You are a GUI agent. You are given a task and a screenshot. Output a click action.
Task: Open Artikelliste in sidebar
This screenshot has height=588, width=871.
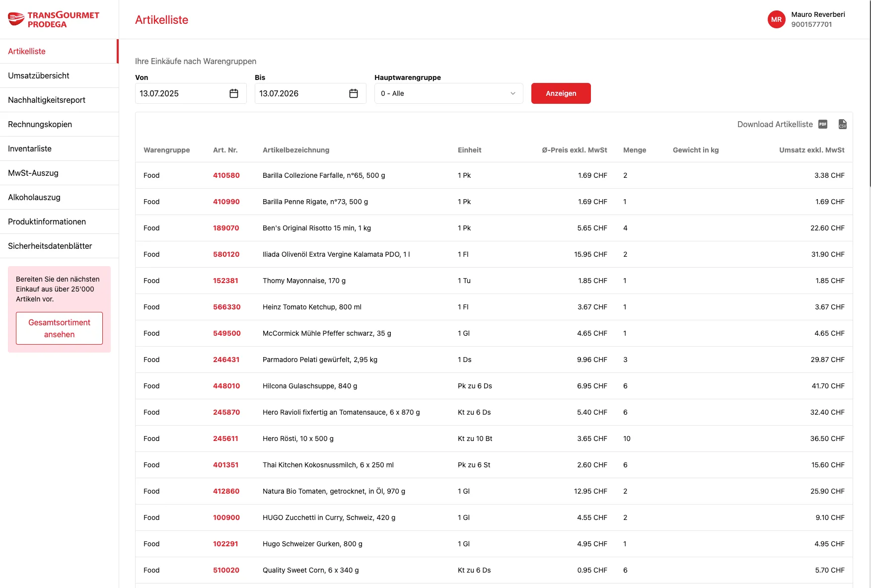(59, 51)
